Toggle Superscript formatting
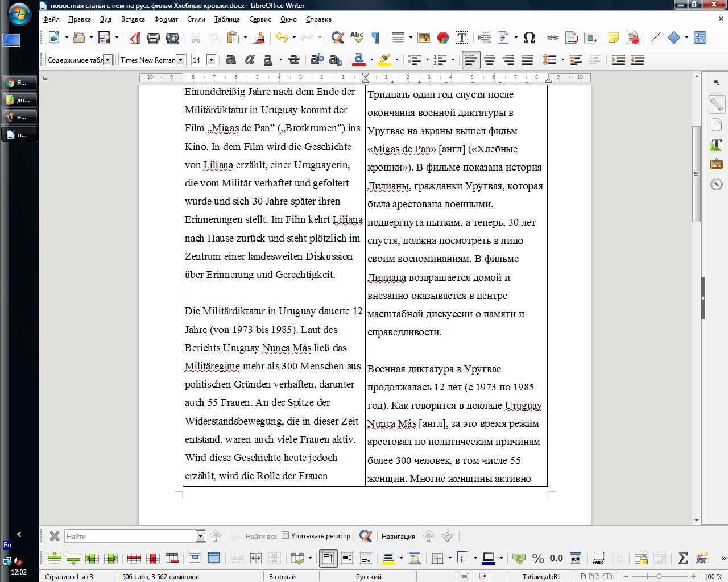This screenshot has width=728, height=582. (317, 60)
